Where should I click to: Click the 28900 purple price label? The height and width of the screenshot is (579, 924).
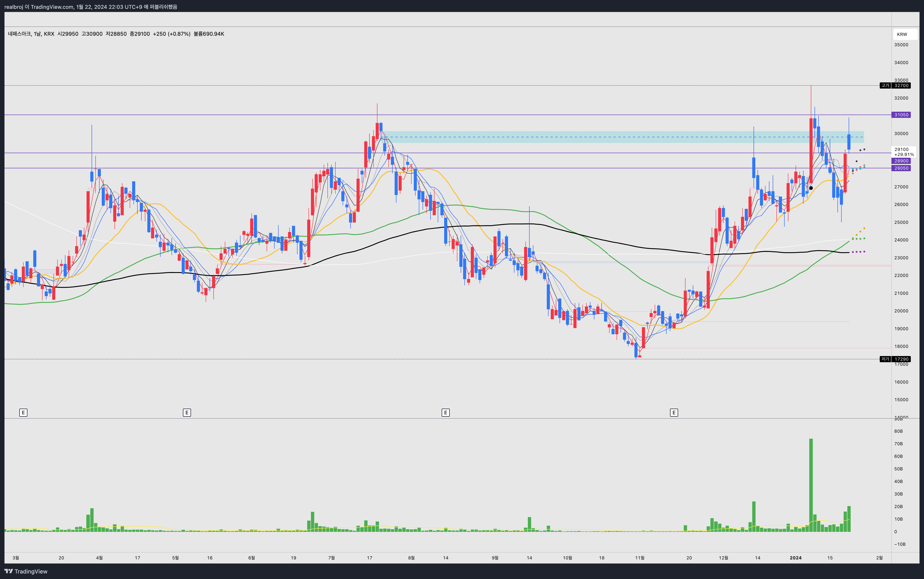[x=901, y=161]
